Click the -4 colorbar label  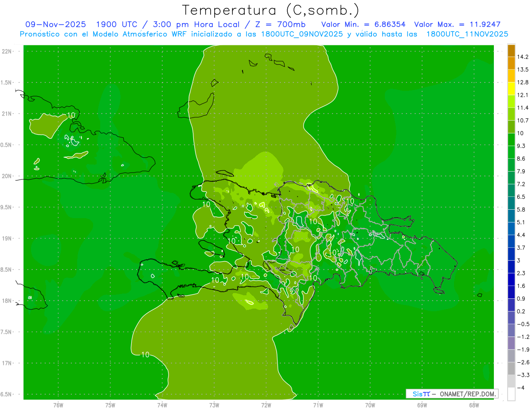coord(520,388)
